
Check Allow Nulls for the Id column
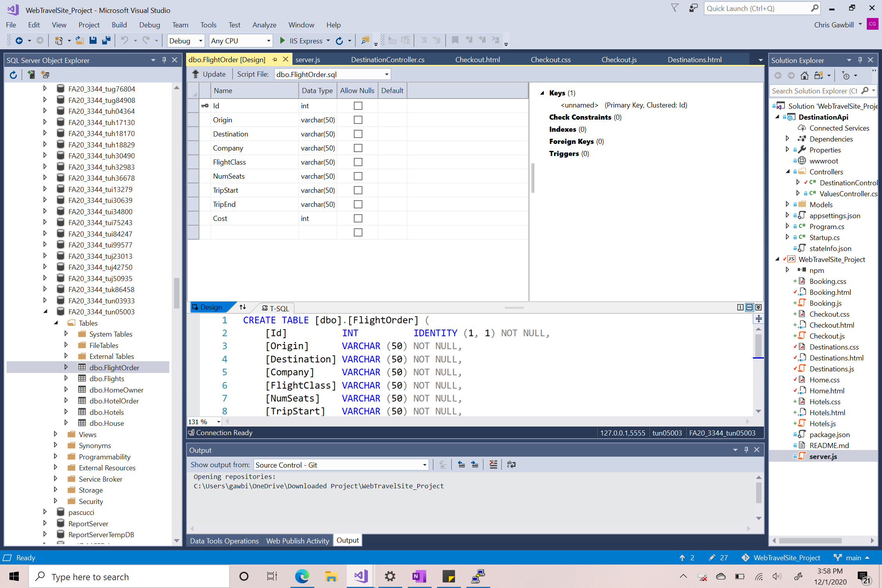click(358, 106)
